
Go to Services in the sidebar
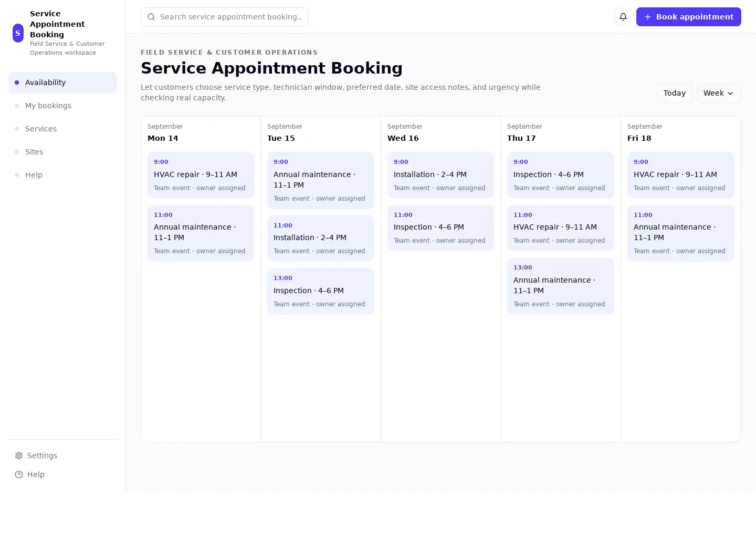coord(62,129)
